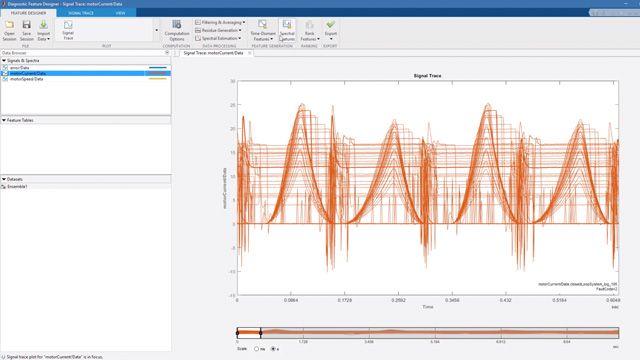Viewport: 640px width, 360px height.
Task: Select the motorCurrent/Data signal row
Action: tap(86, 73)
